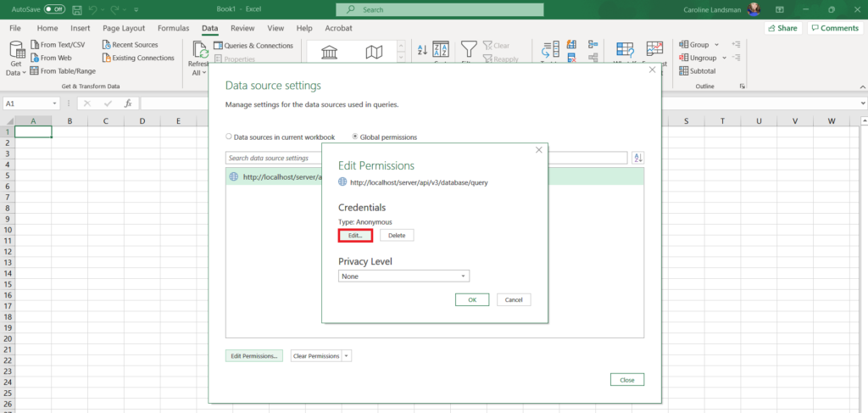Toggle the AutoSave switch

tap(54, 9)
